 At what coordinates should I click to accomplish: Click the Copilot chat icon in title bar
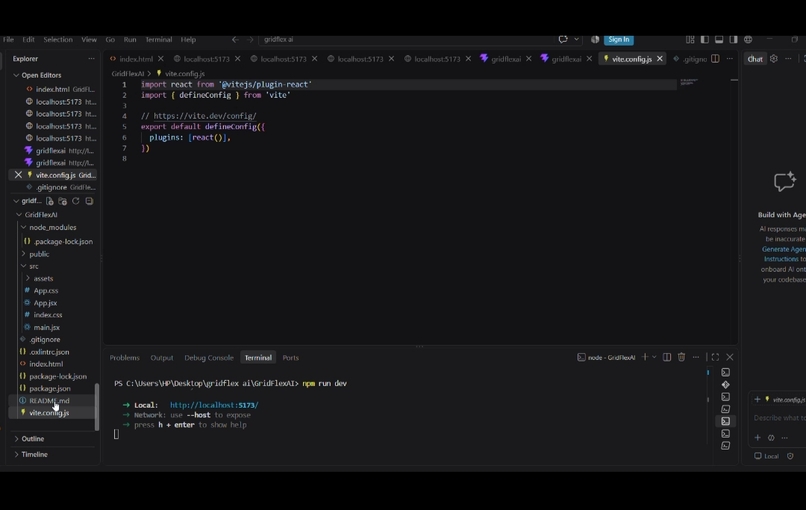click(x=563, y=40)
